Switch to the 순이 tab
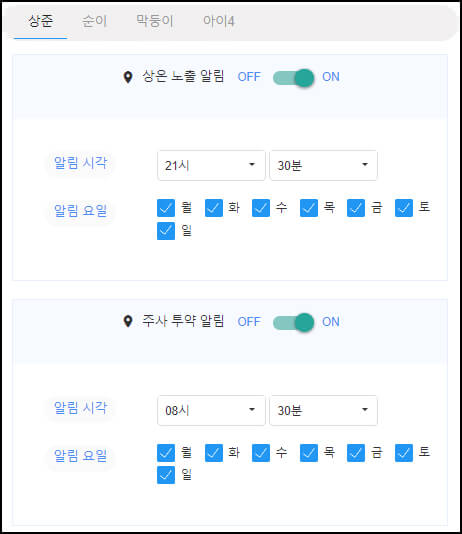The image size is (462, 534). point(95,21)
